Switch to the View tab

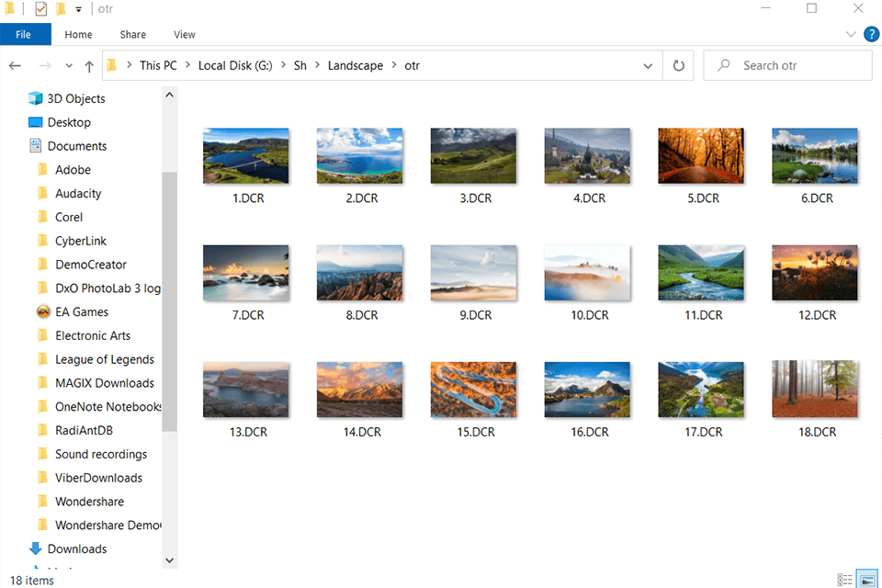pyautogui.click(x=184, y=34)
